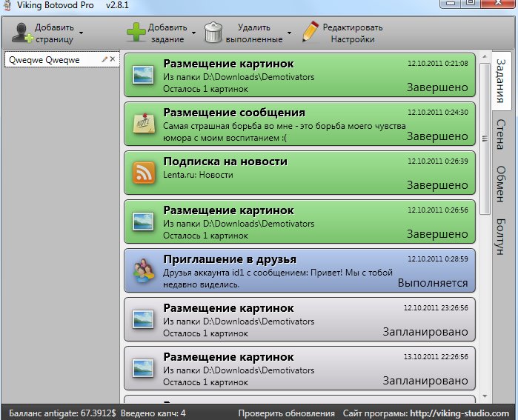Viewport: 518px width, 420px height.
Task: Click picture icon of task dated 13.10.2011 22:26:56
Action: pyautogui.click(x=143, y=368)
